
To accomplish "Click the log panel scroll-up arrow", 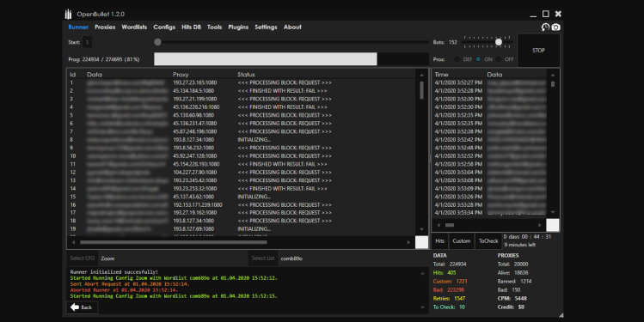I will [423, 273].
